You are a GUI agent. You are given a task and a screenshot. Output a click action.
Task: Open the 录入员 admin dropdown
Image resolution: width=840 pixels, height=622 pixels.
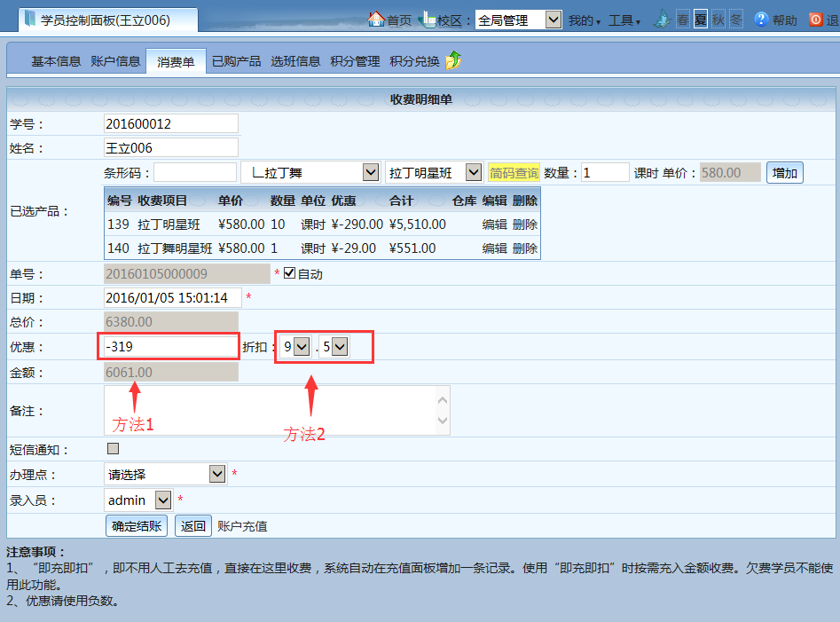click(x=137, y=500)
